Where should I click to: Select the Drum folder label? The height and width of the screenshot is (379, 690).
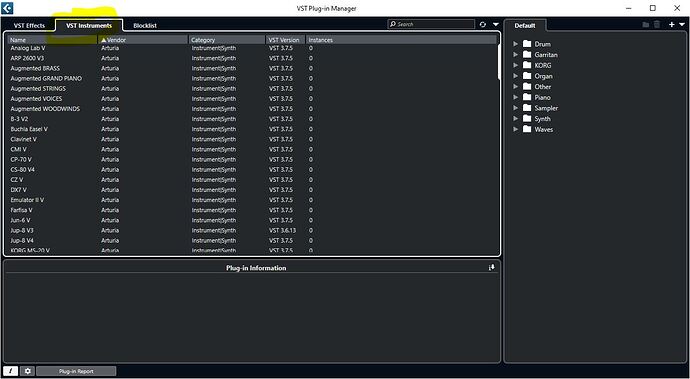point(543,44)
